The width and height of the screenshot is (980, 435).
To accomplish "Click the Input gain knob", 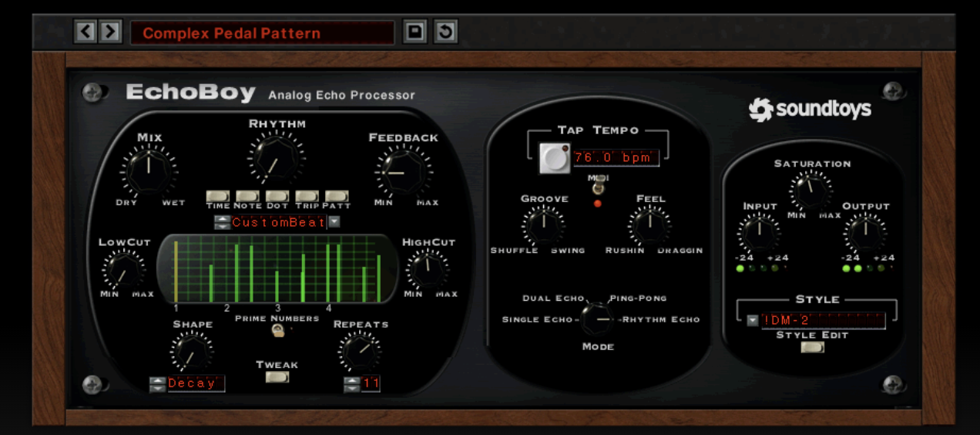I will pyautogui.click(x=758, y=231).
